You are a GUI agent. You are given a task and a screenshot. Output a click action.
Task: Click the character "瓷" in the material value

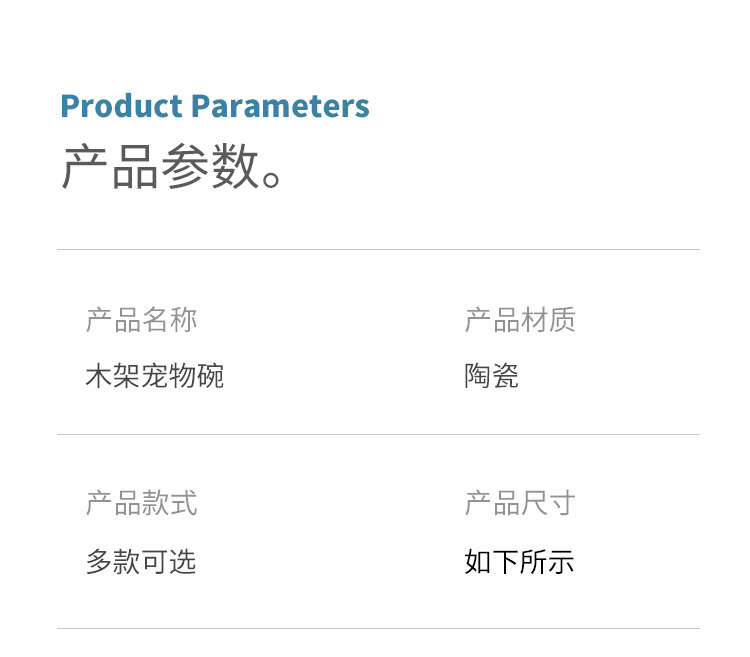tap(506, 377)
